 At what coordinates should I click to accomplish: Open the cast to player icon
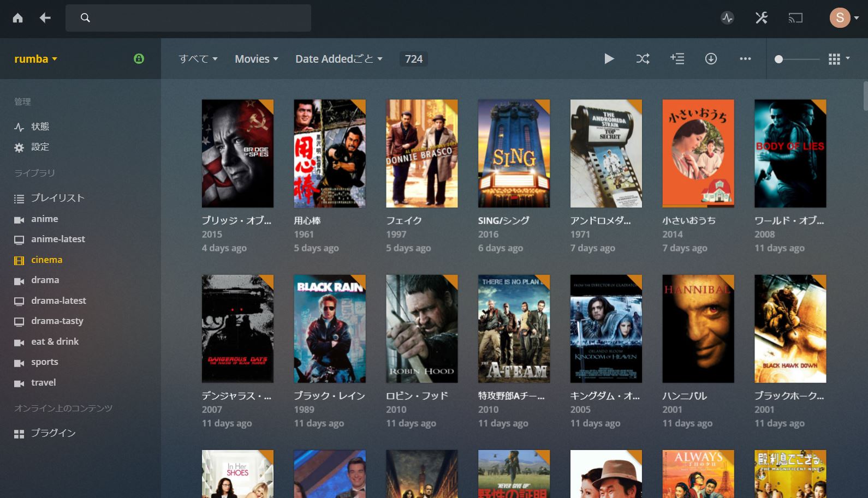(795, 18)
